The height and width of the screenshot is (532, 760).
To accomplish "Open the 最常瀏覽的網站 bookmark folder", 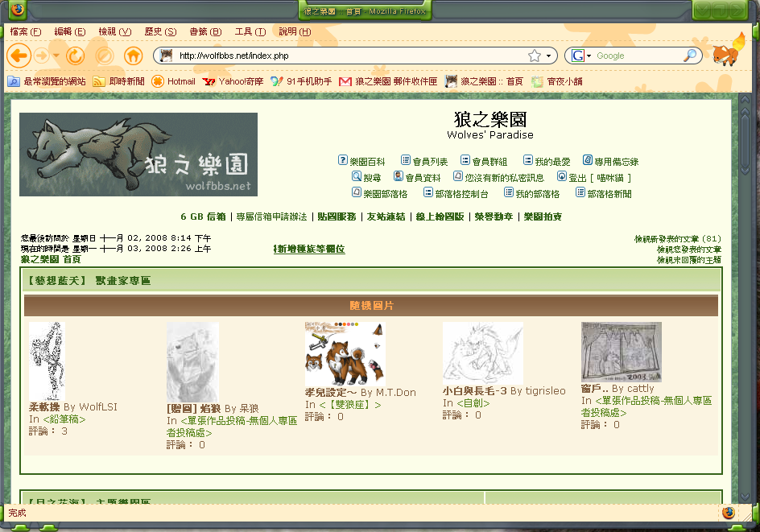I will [47, 81].
